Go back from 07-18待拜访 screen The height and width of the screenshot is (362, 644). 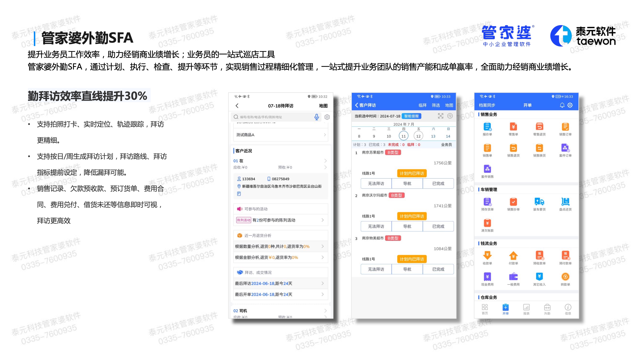(x=237, y=106)
